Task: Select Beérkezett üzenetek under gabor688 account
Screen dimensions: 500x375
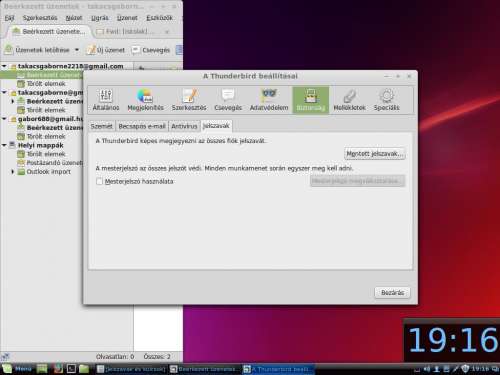Action: (50, 128)
